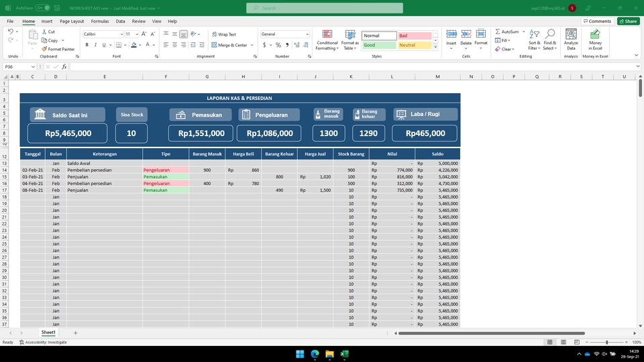Open Windows Start menu
This screenshot has width=644, height=362.
[x=300, y=354]
